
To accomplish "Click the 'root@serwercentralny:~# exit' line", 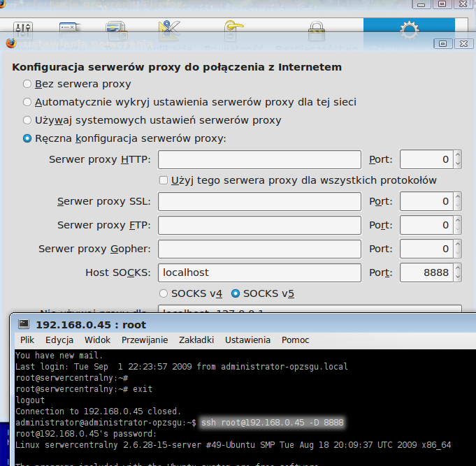I will coord(84,389).
